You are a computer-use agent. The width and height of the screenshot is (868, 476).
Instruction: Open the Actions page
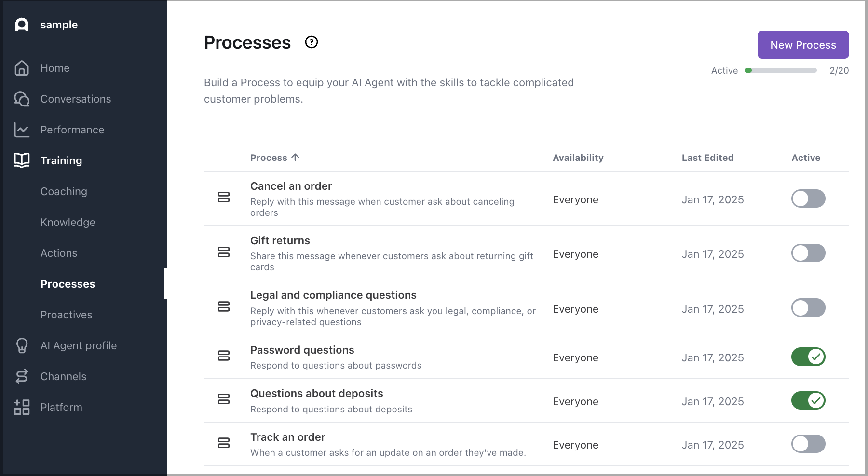click(x=58, y=253)
